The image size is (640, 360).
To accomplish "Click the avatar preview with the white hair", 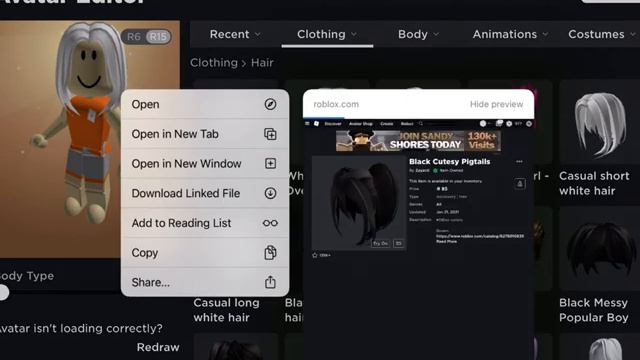I will (x=89, y=139).
